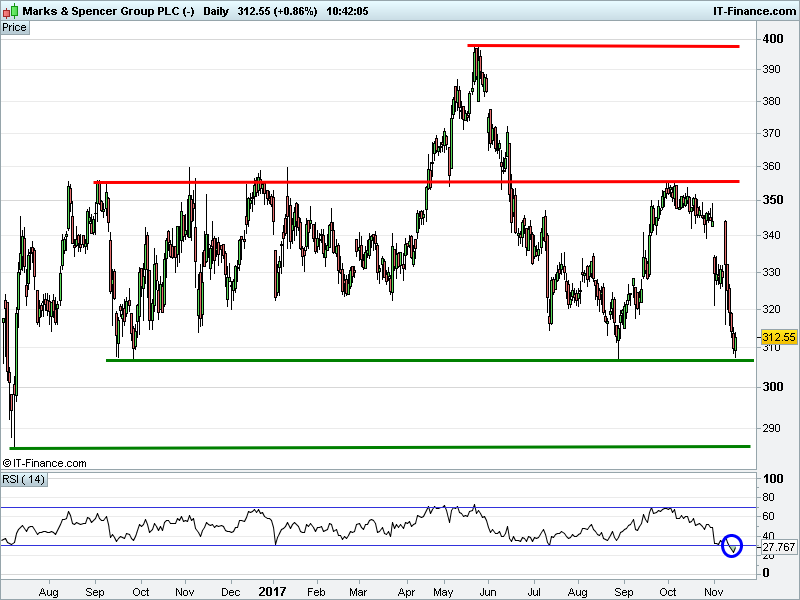Click the Jun label on the time axis
Viewport: 800px width, 600px height.
click(488, 592)
